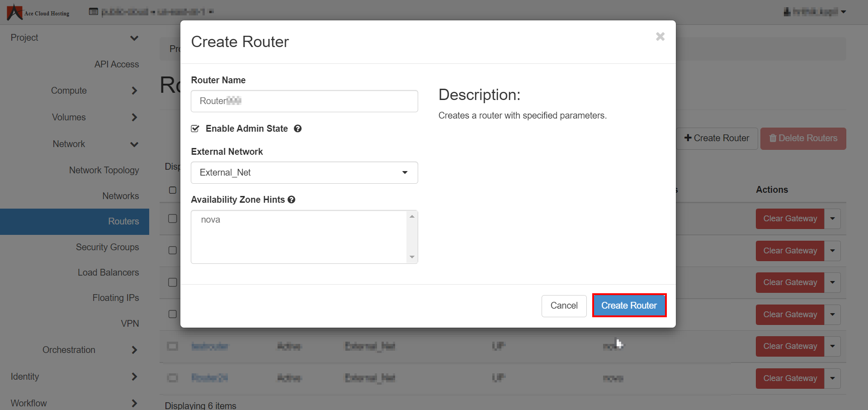Tick the select-all routers header checkbox
The image size is (868, 410).
[x=173, y=190]
